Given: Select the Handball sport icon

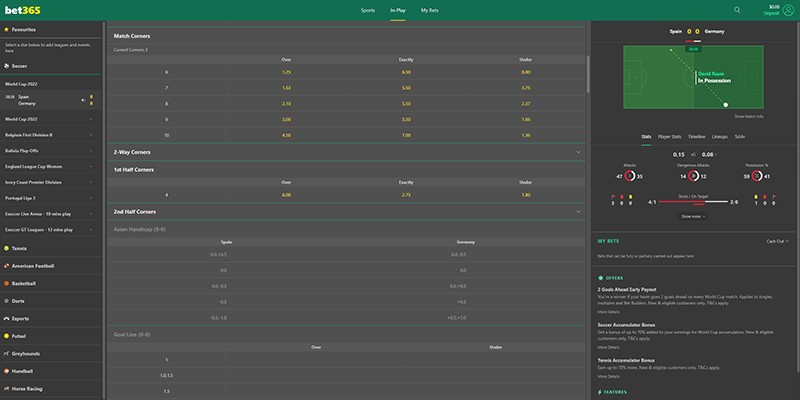Looking at the screenshot, I should click(7, 371).
